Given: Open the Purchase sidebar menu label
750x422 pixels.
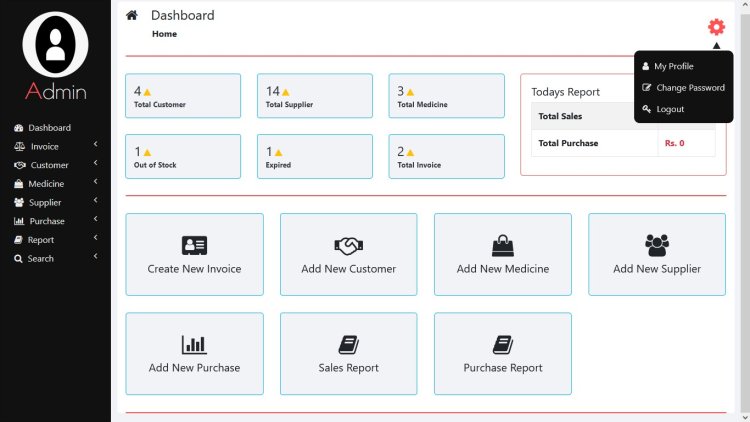Looking at the screenshot, I should coord(47,221).
